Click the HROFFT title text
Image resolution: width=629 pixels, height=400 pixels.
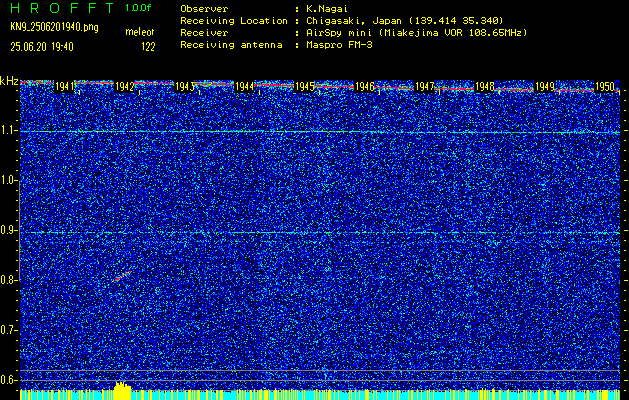(x=61, y=8)
